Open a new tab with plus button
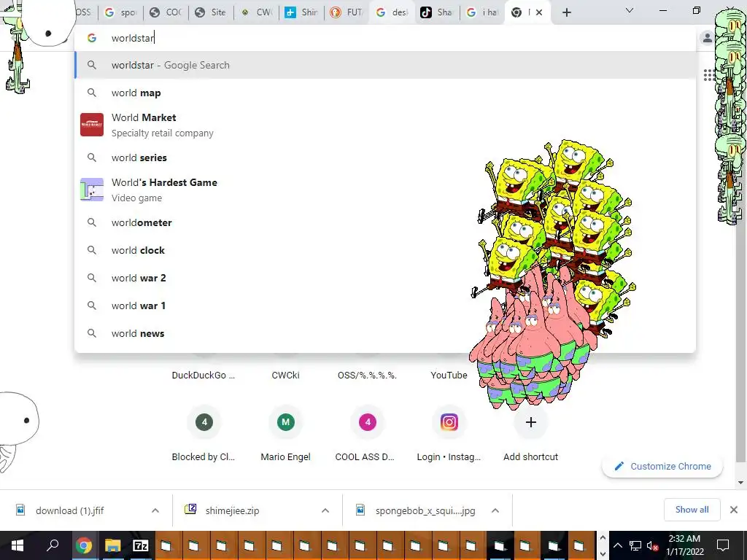Viewport: 747px width, 560px height. pos(566,12)
